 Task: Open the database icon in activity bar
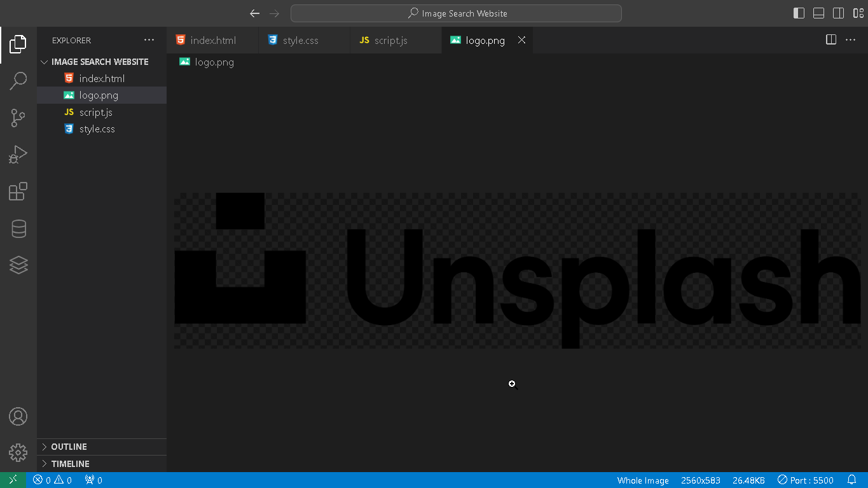(x=18, y=228)
